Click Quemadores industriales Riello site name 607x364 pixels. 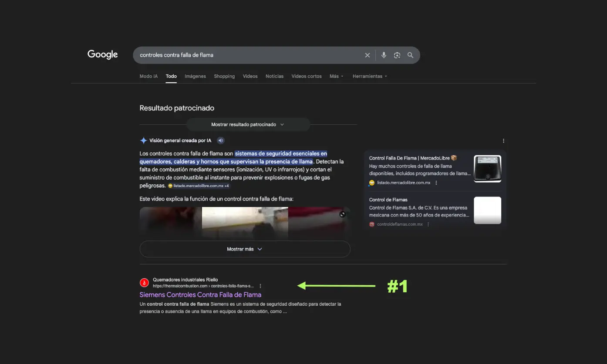pyautogui.click(x=185, y=280)
